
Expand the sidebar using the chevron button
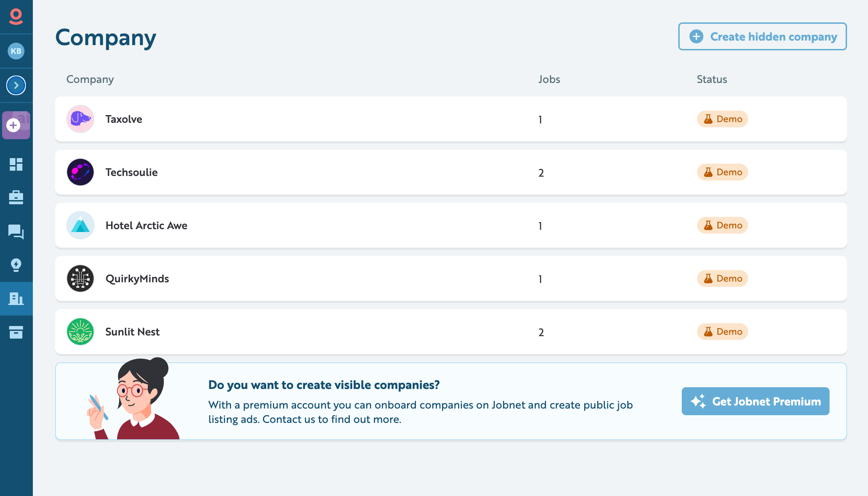pyautogui.click(x=16, y=85)
